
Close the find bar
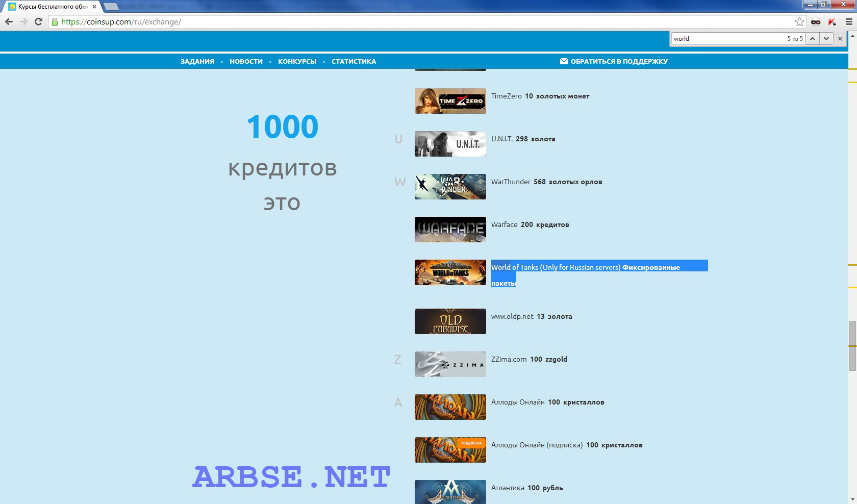tap(840, 39)
